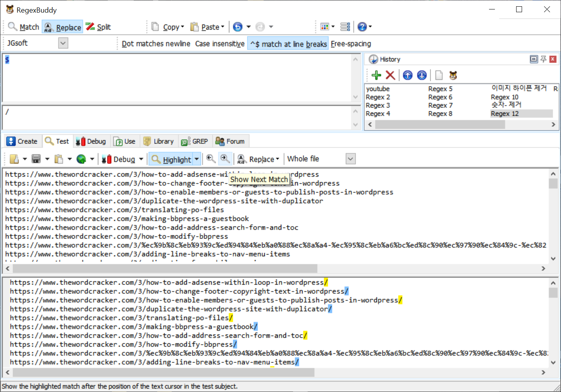
Task: Click into the replacement text field
Action: click(x=177, y=117)
